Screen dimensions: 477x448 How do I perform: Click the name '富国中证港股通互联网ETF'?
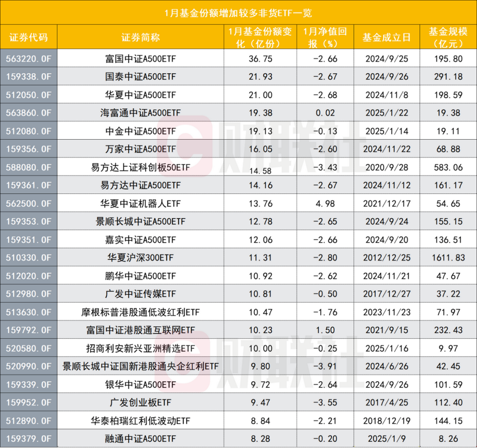[x=141, y=330]
